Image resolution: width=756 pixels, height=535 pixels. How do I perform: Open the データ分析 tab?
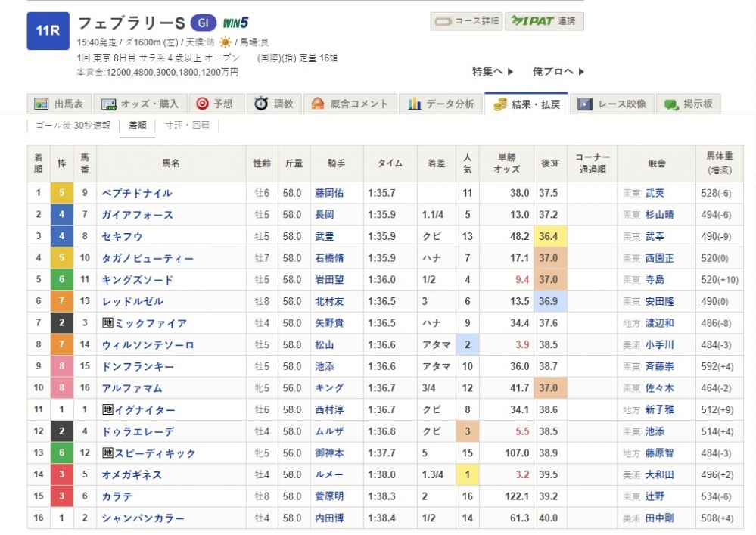click(440, 104)
